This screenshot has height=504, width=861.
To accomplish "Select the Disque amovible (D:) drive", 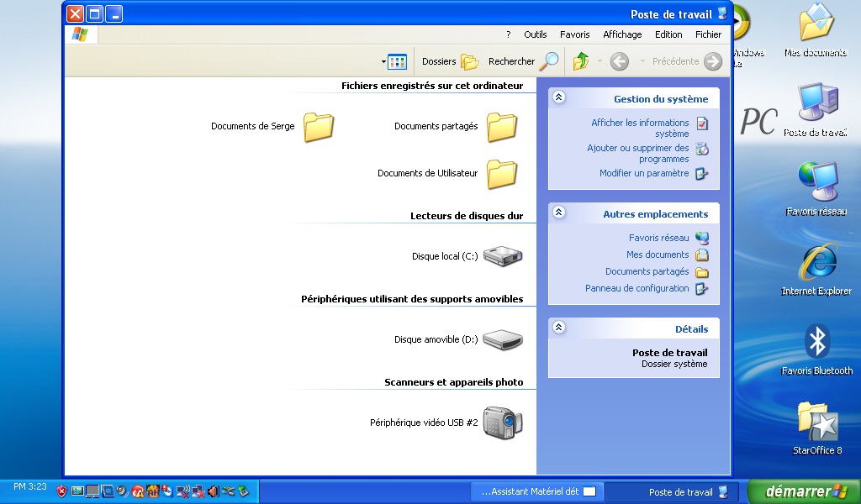I will pyautogui.click(x=458, y=339).
